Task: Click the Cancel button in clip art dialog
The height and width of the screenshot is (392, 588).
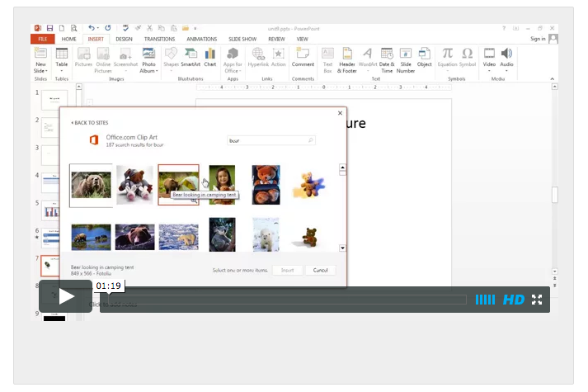Action: pos(320,270)
